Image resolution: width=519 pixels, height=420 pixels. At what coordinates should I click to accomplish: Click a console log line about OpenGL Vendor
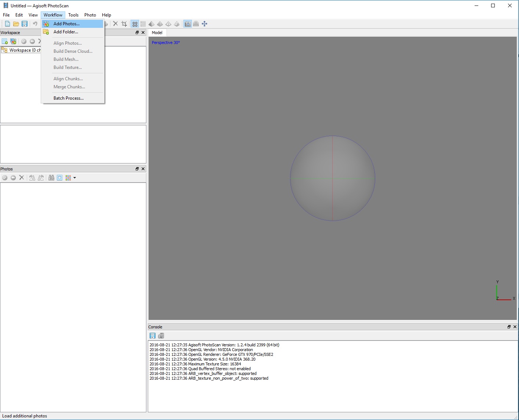click(x=201, y=350)
